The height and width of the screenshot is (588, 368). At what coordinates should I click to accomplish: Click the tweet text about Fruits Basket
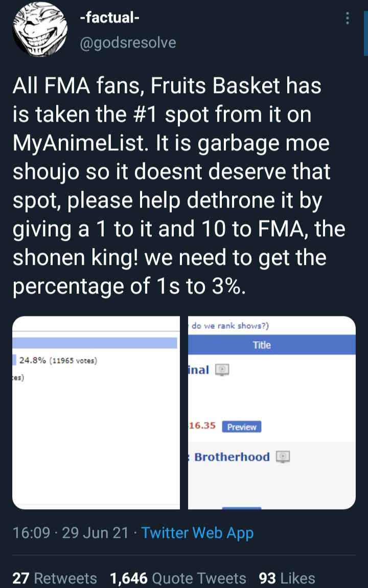174,187
